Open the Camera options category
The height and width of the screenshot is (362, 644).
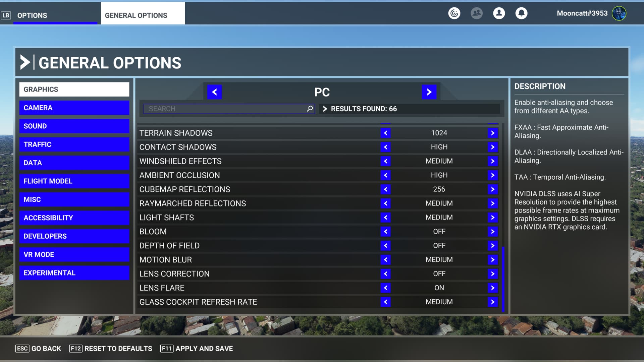click(x=74, y=108)
